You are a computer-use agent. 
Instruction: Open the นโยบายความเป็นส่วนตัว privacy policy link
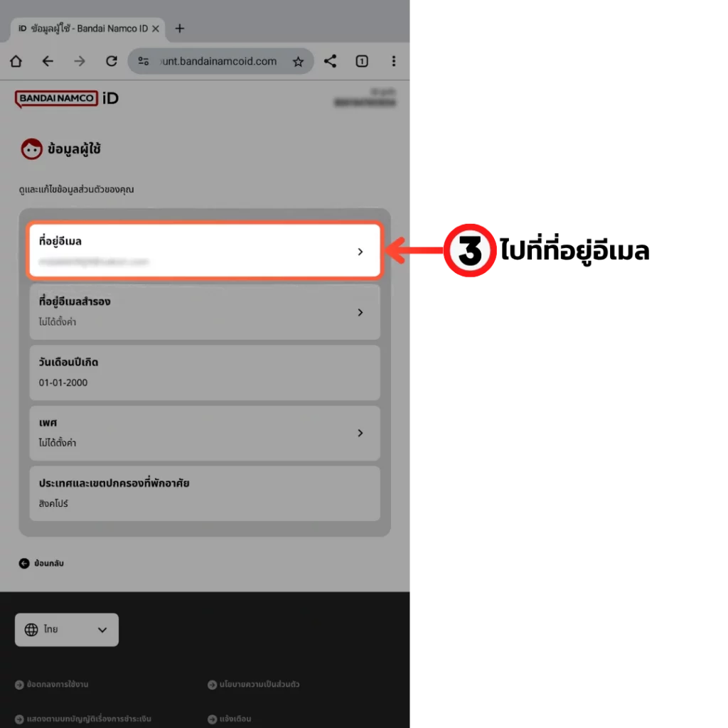[259, 685]
